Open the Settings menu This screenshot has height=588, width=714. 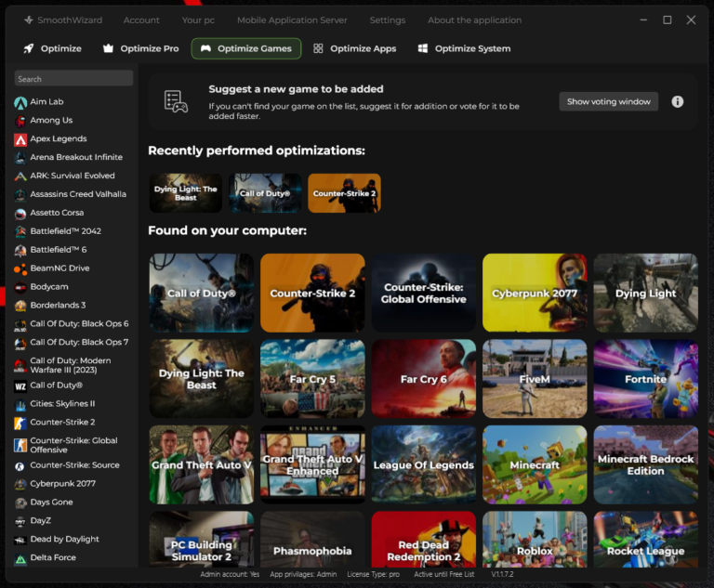[387, 20]
